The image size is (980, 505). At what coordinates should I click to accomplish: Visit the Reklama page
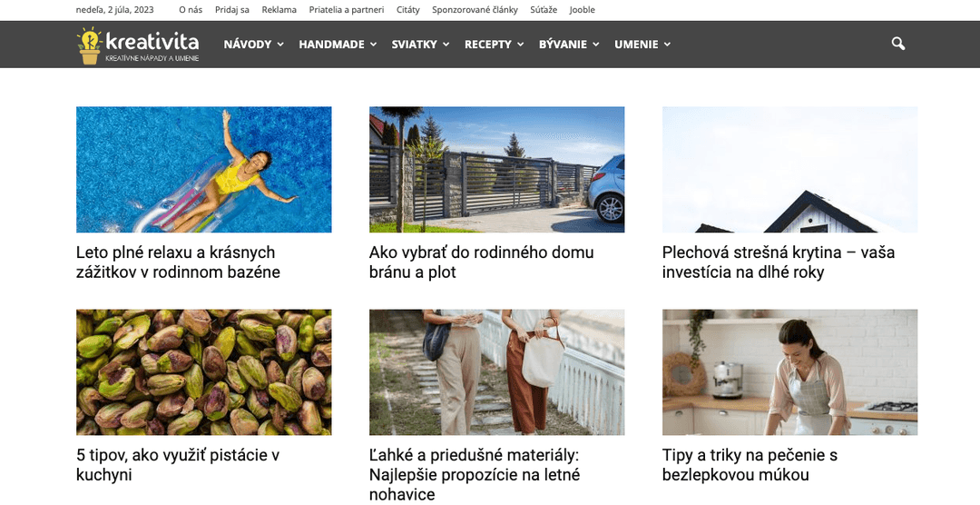tap(279, 10)
